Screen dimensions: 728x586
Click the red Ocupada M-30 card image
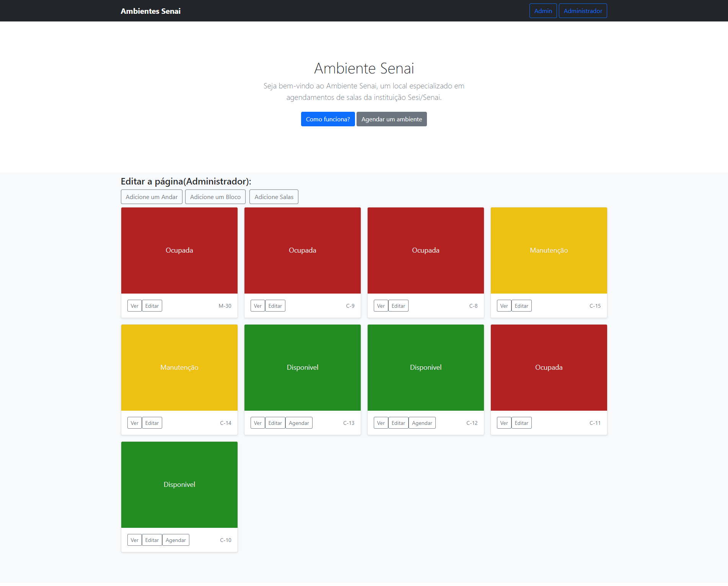(x=179, y=250)
